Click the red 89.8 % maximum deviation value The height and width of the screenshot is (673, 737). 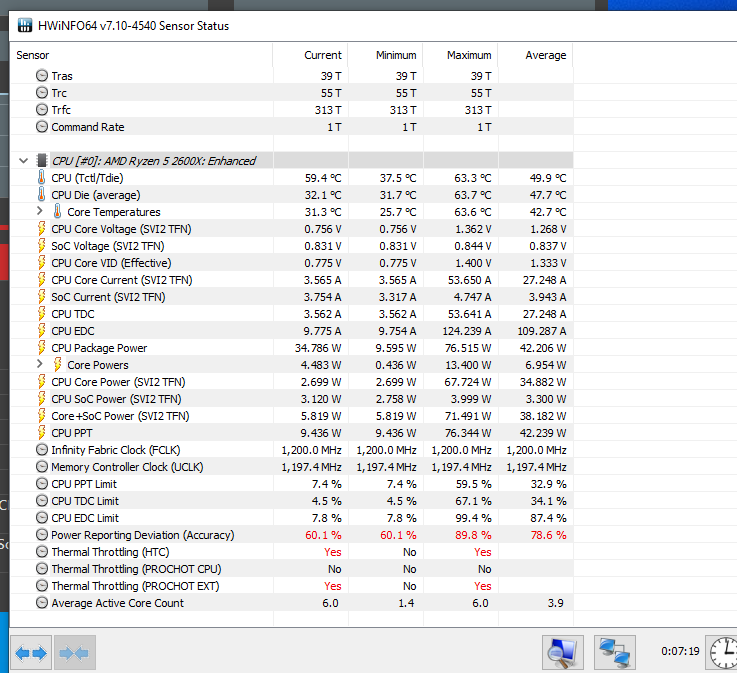point(473,535)
